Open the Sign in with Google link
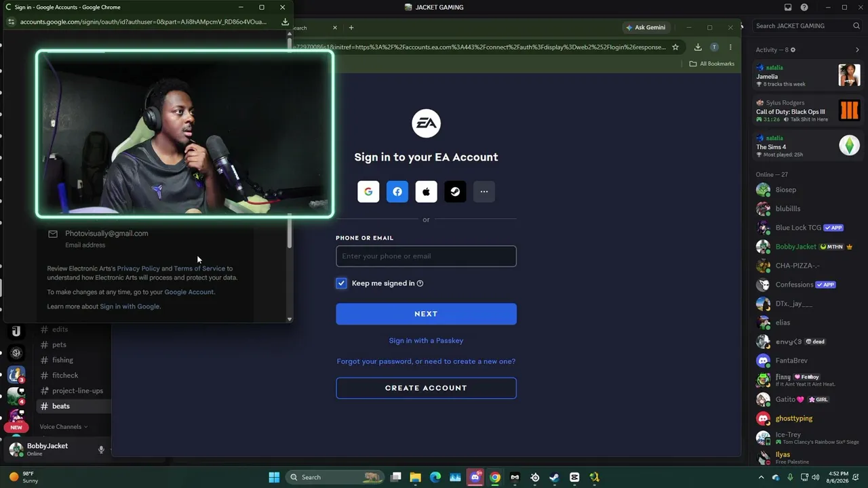Image resolution: width=868 pixels, height=488 pixels. [x=130, y=306]
